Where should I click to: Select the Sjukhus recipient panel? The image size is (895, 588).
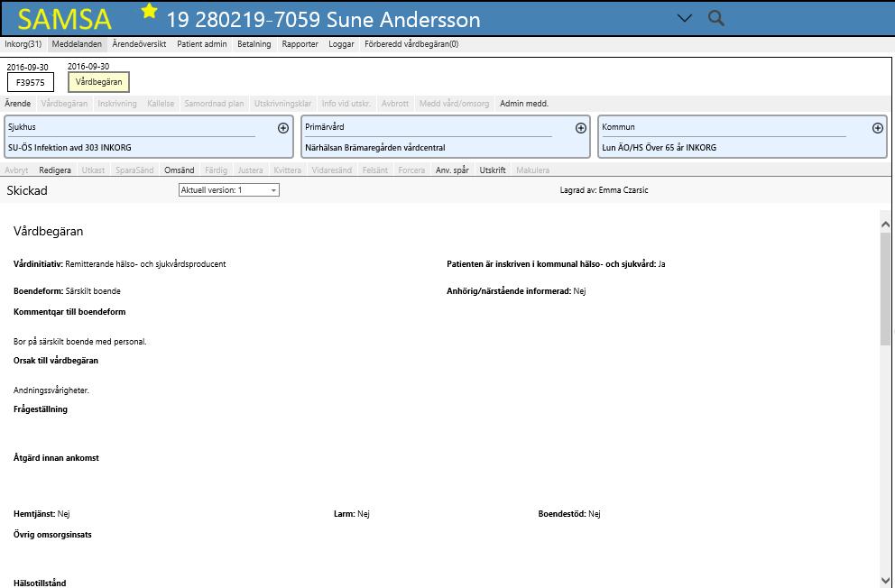(149, 137)
